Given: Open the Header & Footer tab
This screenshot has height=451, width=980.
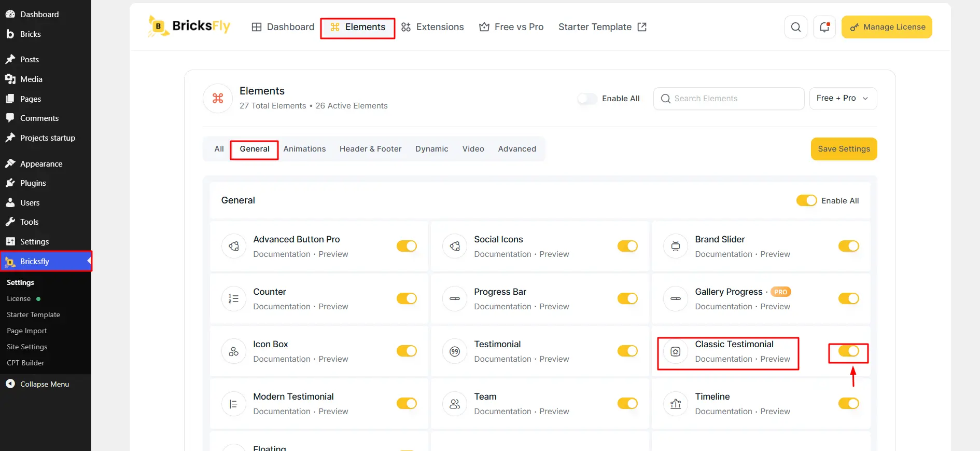Looking at the screenshot, I should point(371,149).
